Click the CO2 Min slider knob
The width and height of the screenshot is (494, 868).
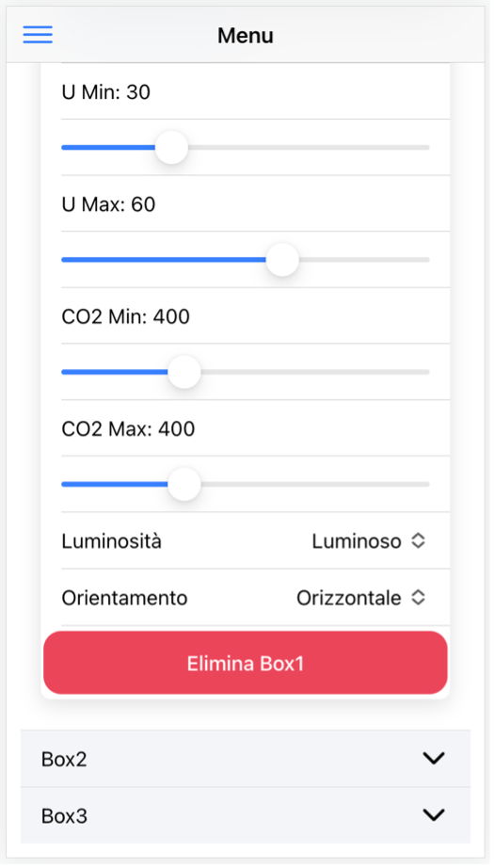183,372
